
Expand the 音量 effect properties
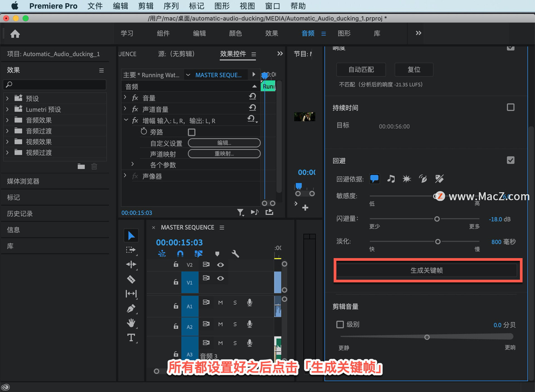(x=125, y=97)
